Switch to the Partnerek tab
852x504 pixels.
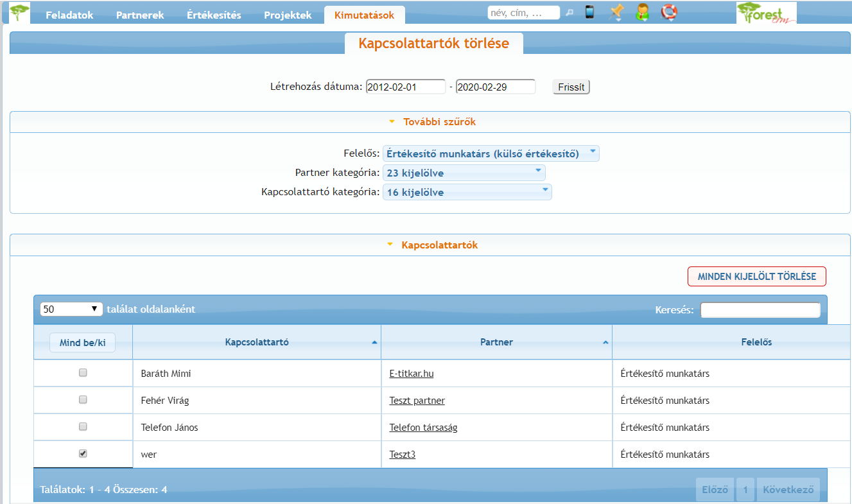click(x=140, y=15)
